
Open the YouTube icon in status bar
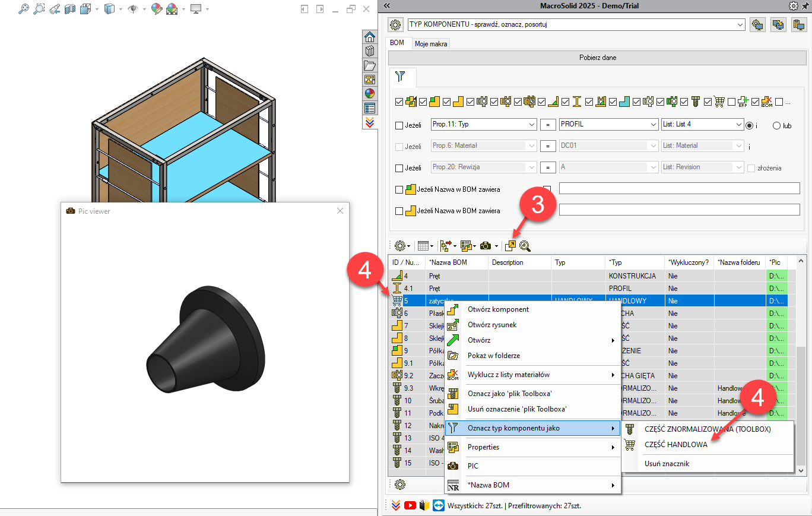coord(410,505)
